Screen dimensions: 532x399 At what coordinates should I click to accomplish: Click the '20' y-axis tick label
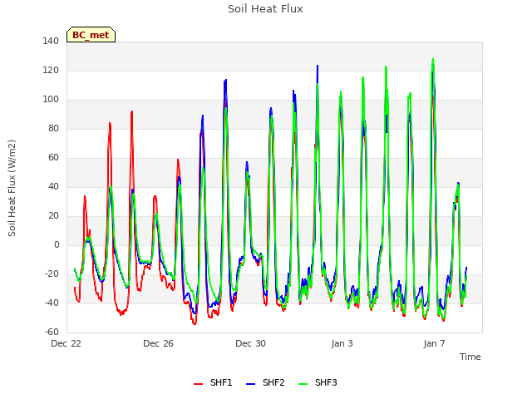[53, 216]
